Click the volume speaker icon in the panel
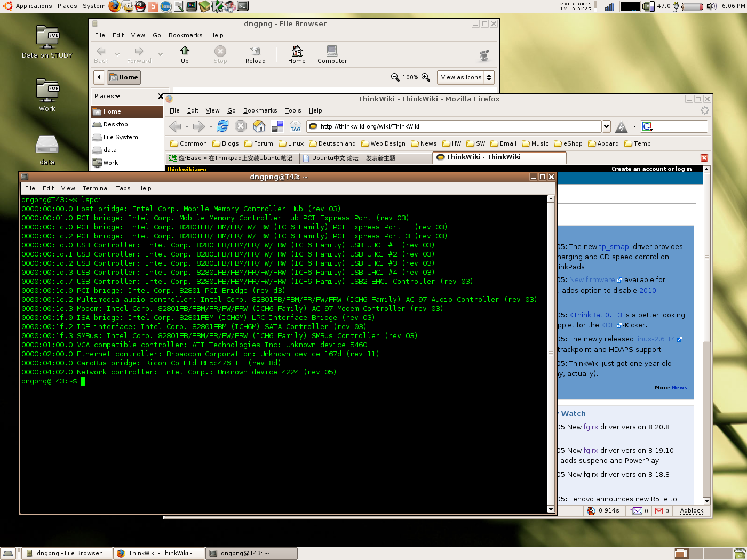Screen dimensions: 747x560 [711, 6]
